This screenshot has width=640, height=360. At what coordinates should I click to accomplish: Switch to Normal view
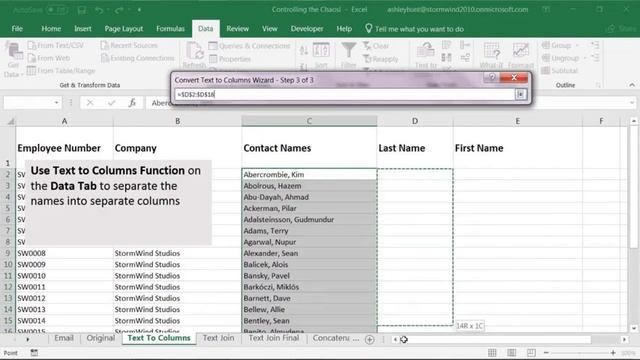(x=492, y=353)
